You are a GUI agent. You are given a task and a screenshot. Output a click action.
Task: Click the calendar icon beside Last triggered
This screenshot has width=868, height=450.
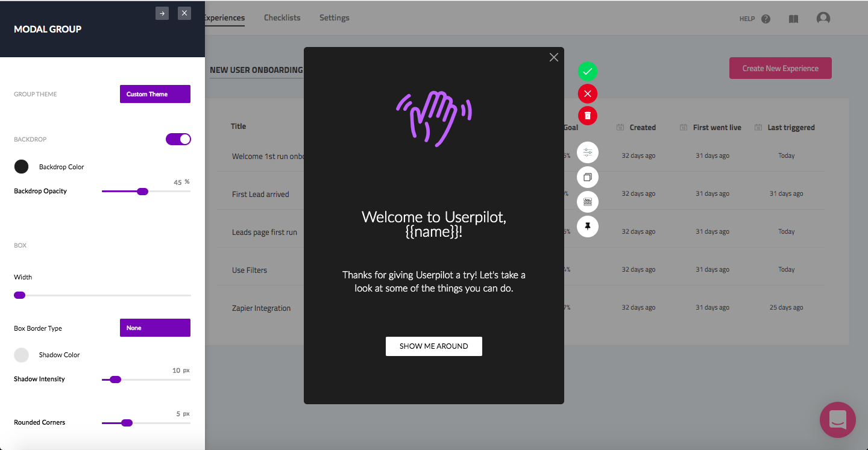pos(758,127)
